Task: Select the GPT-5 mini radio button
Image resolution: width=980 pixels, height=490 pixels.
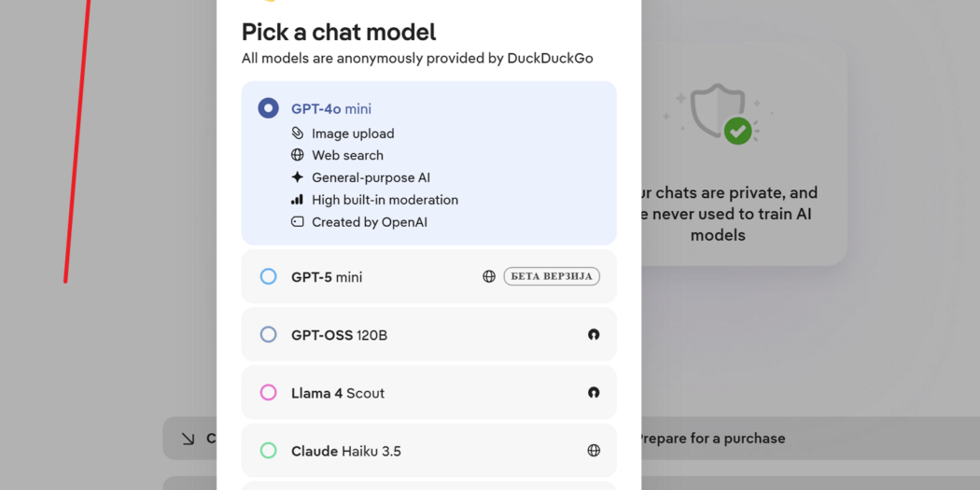Action: click(x=268, y=276)
